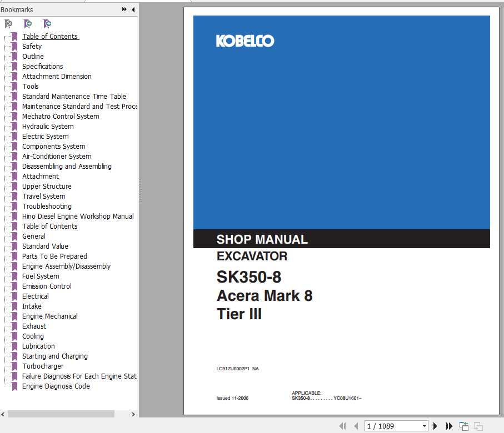This screenshot has width=504, height=433.
Task: Select the Attachment bookmark
Action: pos(41,176)
